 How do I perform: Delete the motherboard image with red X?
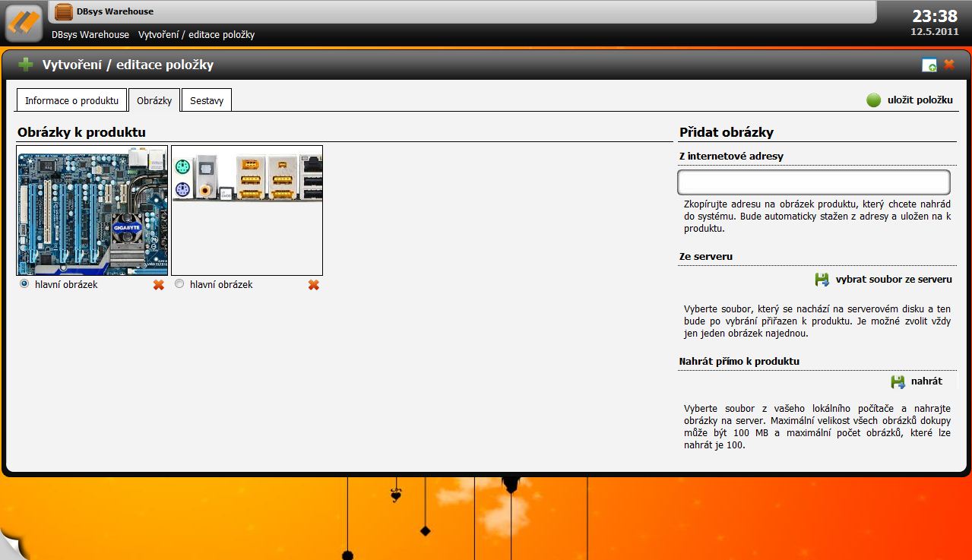point(159,285)
